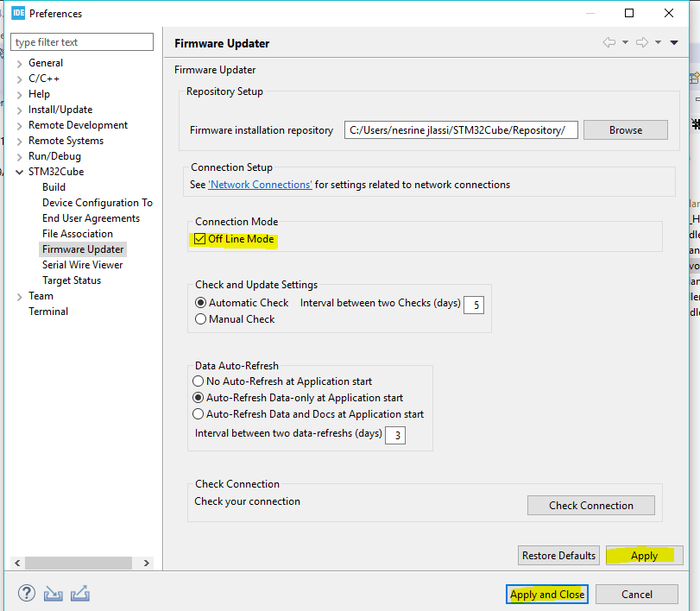Image resolution: width=700 pixels, height=611 pixels.
Task: Close the Preferences dialog
Action: (669, 13)
